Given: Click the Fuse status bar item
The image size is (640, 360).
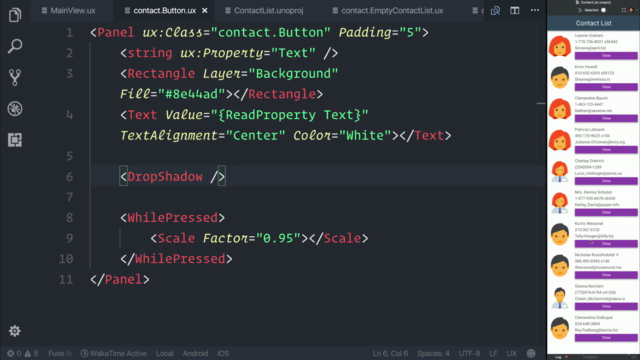Looking at the screenshot, I should point(60,353).
